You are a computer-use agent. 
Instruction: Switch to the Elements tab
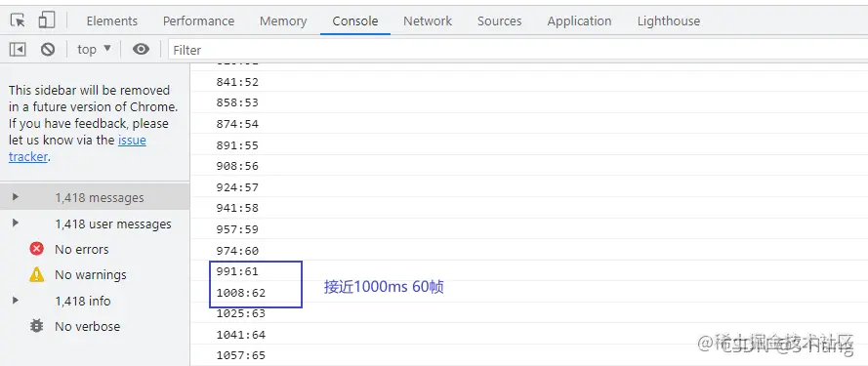112,21
